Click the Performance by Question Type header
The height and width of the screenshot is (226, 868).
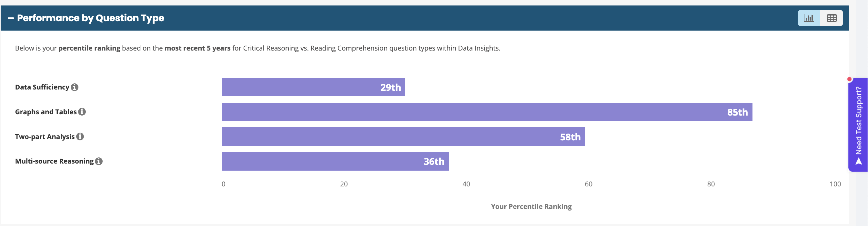coord(91,18)
